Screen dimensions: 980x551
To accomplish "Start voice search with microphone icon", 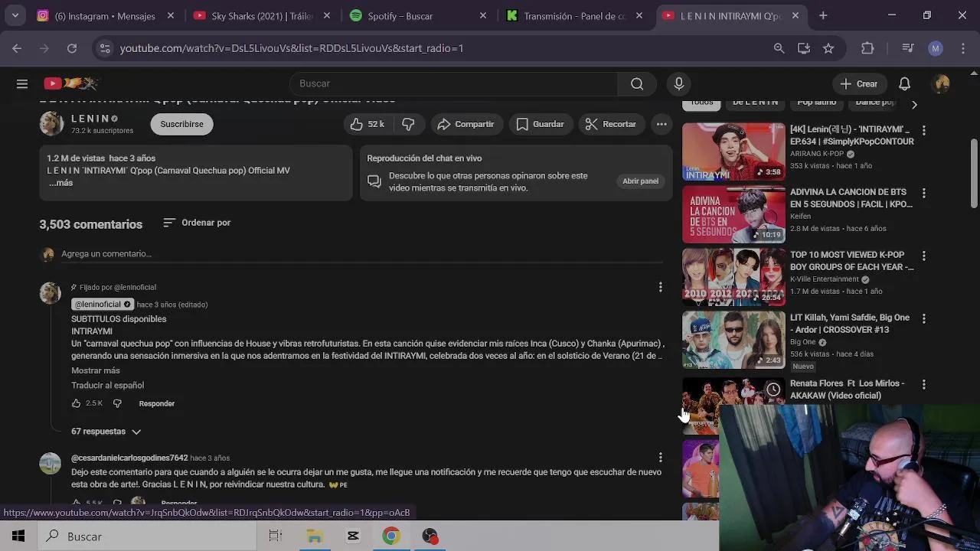I will [678, 83].
